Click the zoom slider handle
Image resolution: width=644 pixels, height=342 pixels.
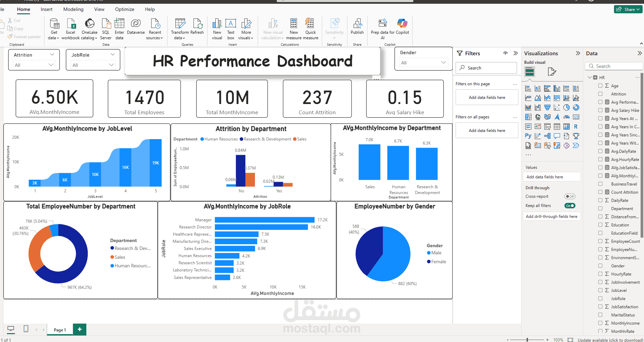(x=527, y=340)
